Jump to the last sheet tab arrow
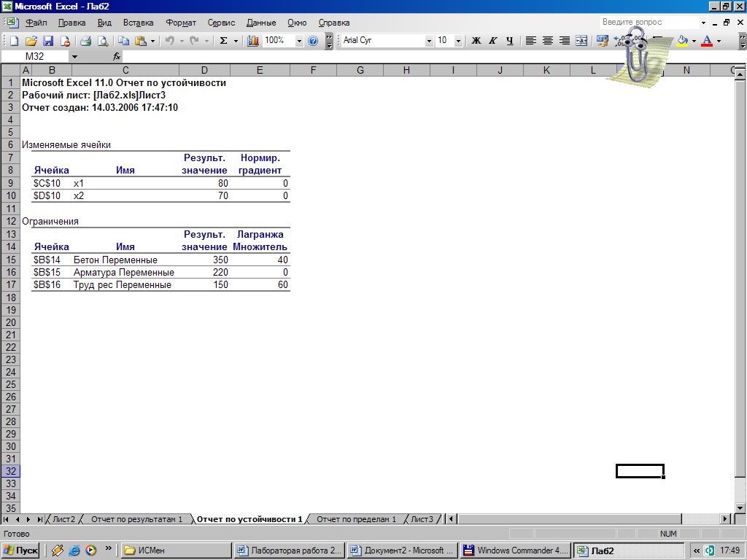747x560 pixels. [x=40, y=519]
